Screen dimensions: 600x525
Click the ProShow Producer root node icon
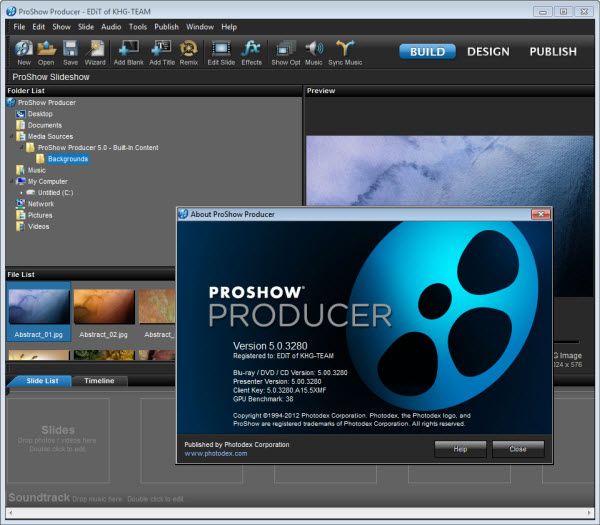coord(11,103)
